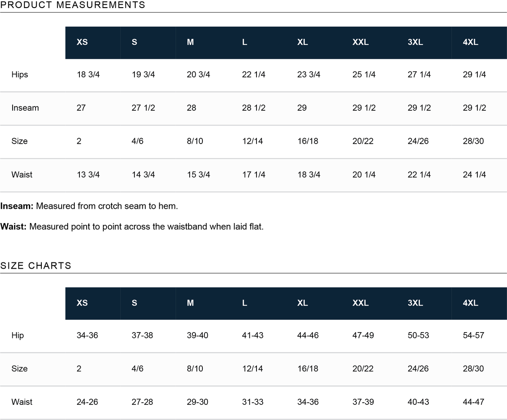Click Hip range 54-57 for 4XL

click(474, 335)
